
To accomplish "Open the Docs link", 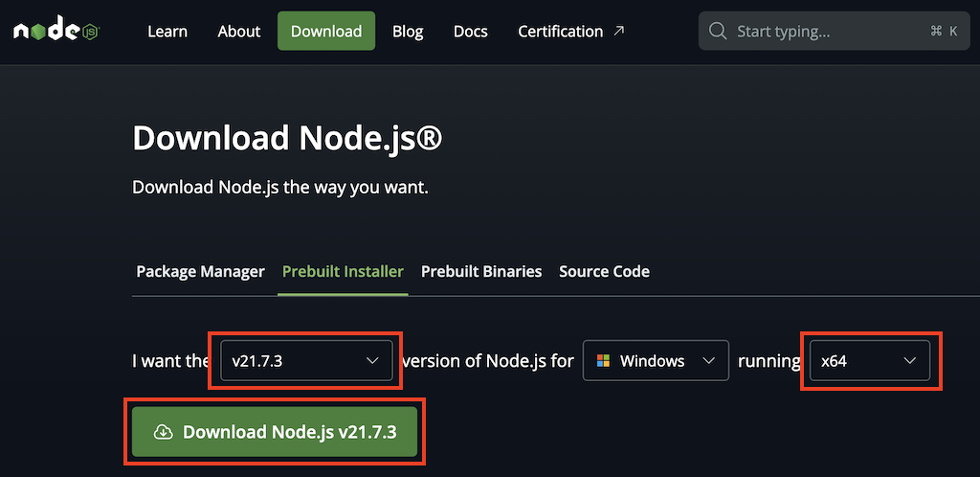I will pos(471,31).
